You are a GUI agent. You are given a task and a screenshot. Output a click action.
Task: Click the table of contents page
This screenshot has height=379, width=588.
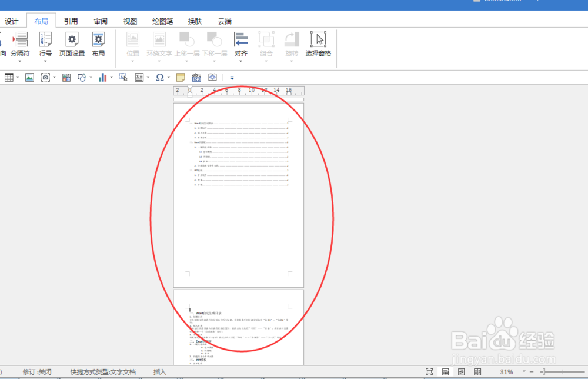tap(239, 195)
